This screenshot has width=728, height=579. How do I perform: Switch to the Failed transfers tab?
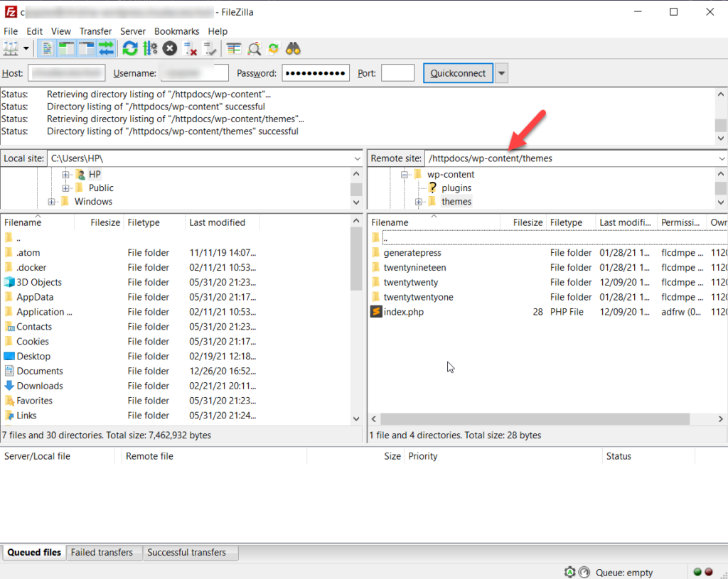click(x=102, y=552)
